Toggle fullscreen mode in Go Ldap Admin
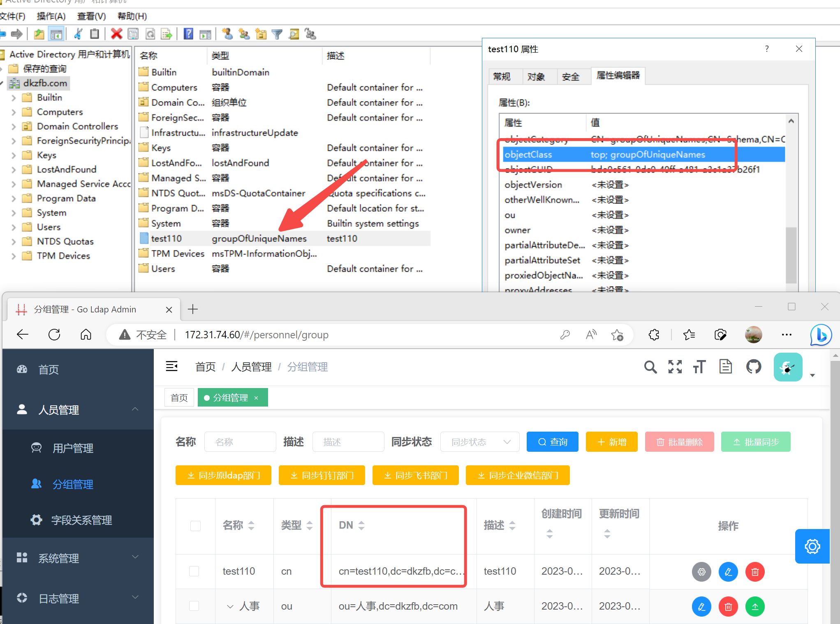This screenshot has height=624, width=840. click(675, 367)
